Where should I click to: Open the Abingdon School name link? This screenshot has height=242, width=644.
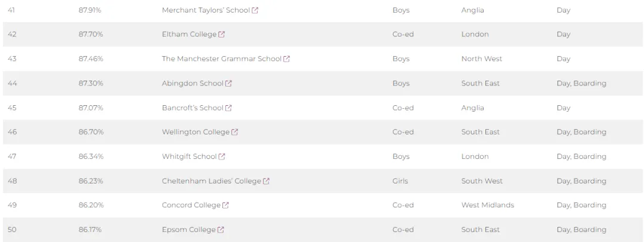[x=193, y=84]
